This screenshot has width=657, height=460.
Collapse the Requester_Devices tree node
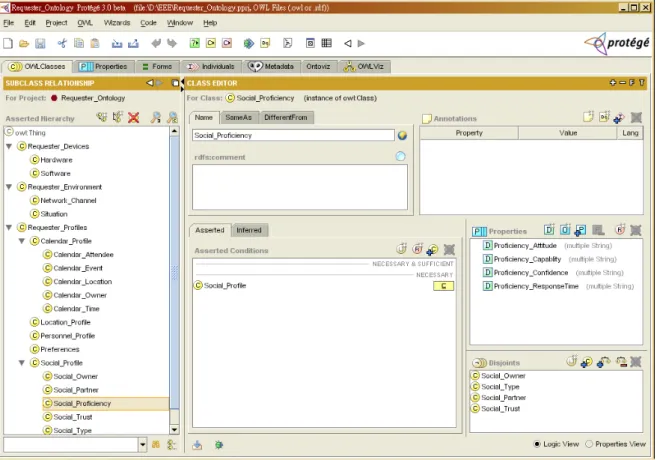click(x=9, y=146)
